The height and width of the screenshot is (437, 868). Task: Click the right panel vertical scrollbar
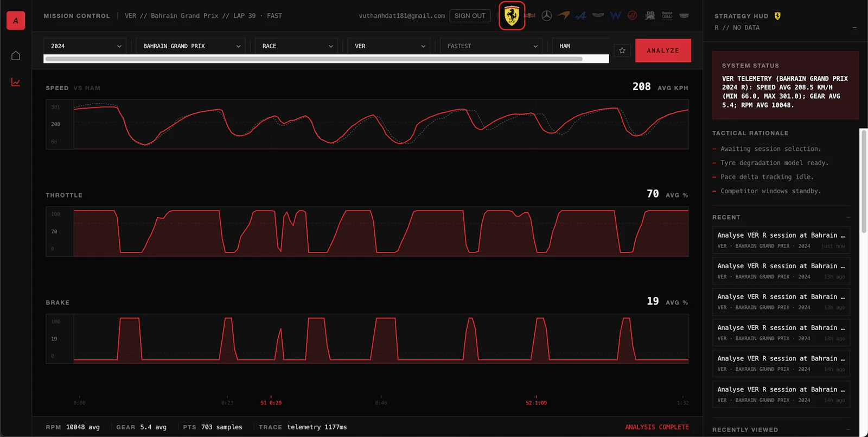[864, 181]
